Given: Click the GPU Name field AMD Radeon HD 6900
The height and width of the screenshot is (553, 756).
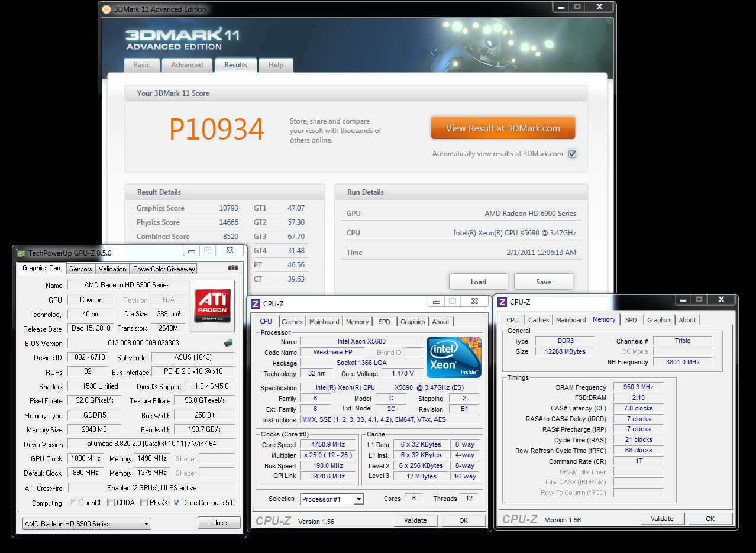Looking at the screenshot, I should (x=127, y=285).
